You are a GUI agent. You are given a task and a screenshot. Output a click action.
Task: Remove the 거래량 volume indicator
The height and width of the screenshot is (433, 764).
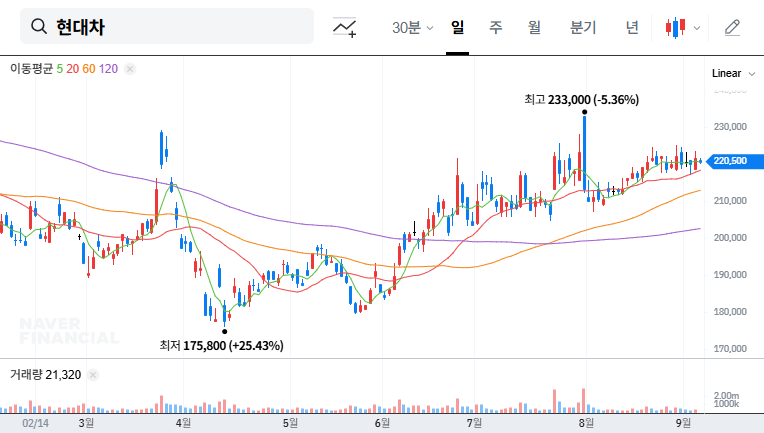point(93,375)
